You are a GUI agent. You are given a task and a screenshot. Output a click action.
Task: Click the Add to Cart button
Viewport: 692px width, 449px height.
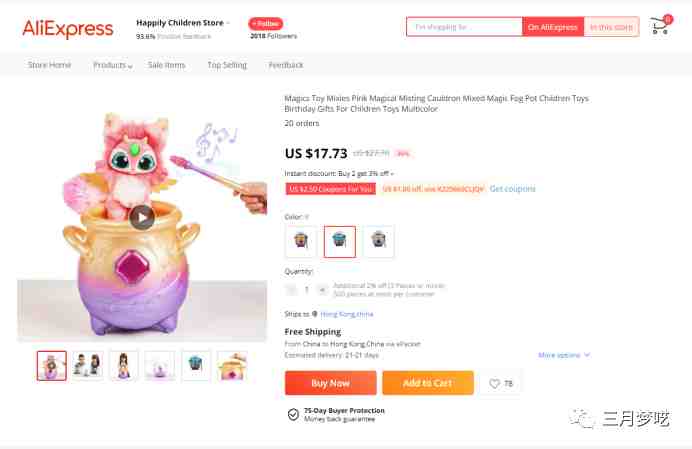click(x=427, y=383)
